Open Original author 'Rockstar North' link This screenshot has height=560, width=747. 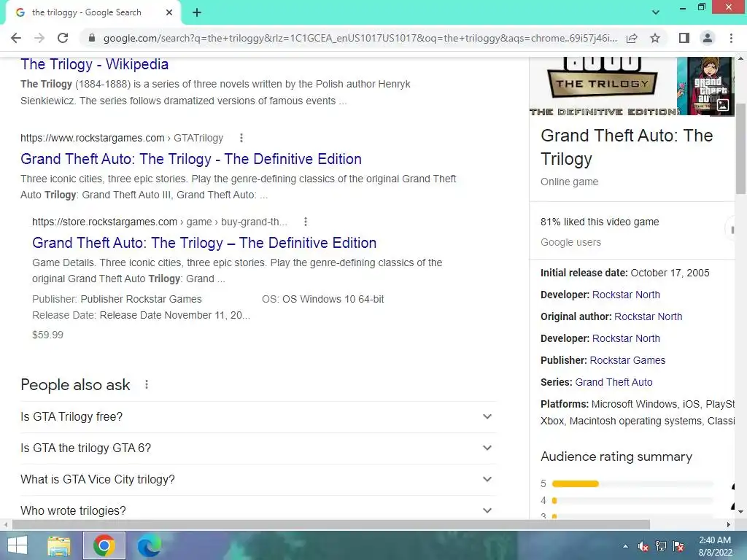648,316
